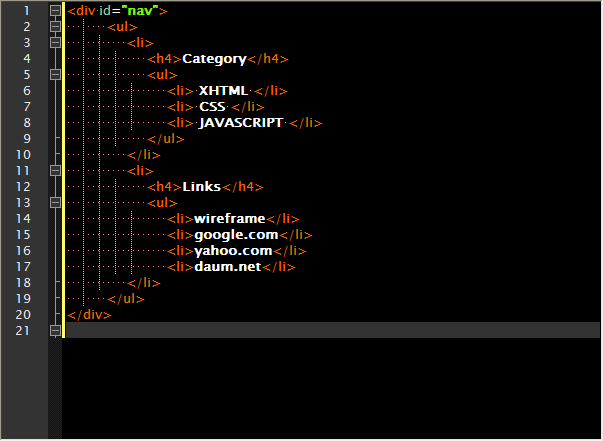Collapse the ul fold marker on line 13
603x441 pixels.
(x=55, y=202)
